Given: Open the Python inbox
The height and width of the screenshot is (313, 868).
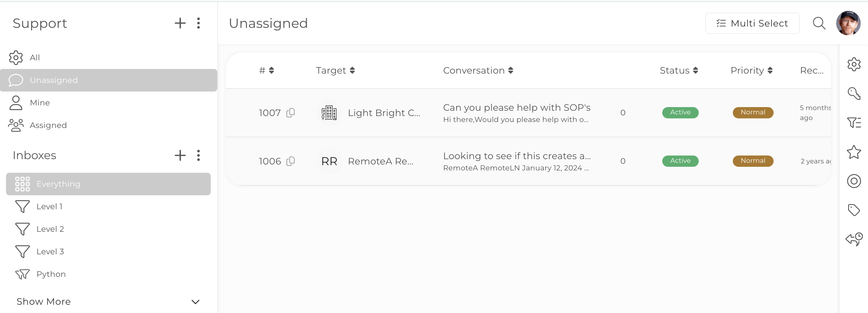Looking at the screenshot, I should 51,274.
